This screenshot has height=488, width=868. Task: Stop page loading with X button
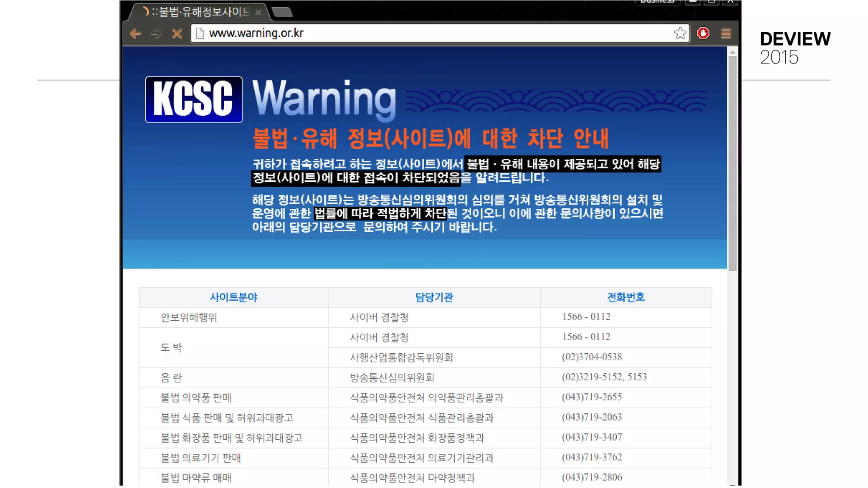click(x=177, y=33)
